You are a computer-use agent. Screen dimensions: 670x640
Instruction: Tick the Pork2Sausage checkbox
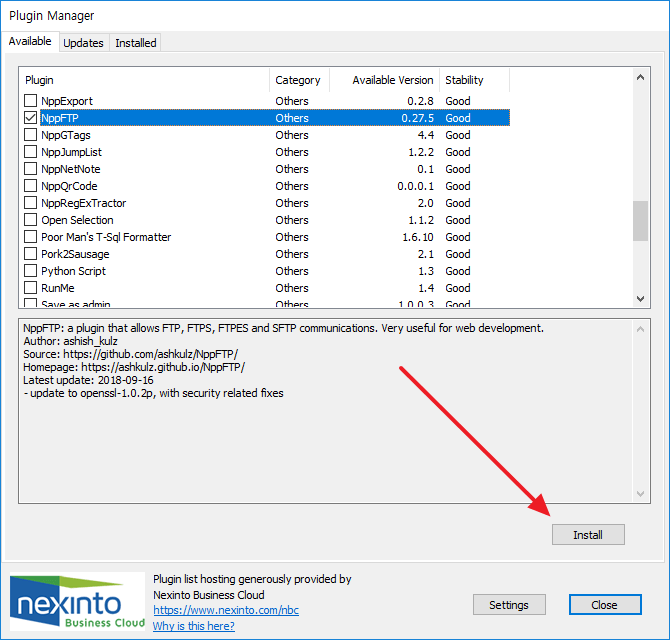30,254
